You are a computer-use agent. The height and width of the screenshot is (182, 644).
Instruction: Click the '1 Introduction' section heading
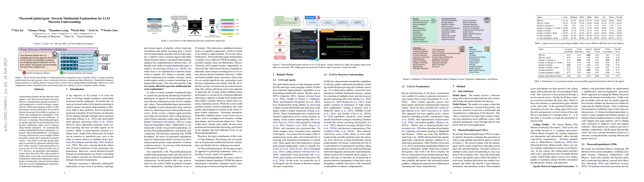[x=75, y=89]
